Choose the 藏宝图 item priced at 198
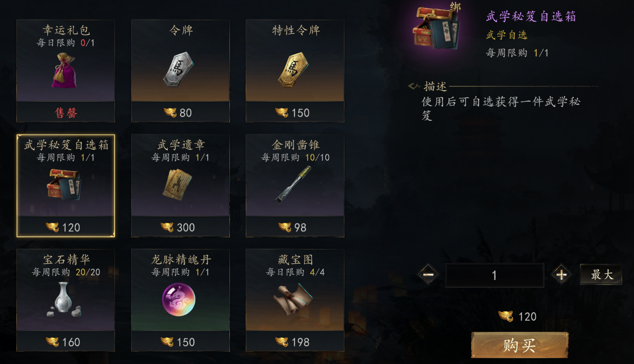The image size is (634, 364). [295, 300]
